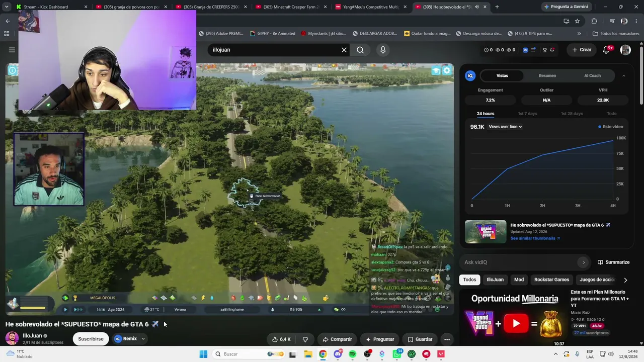Open new browser tab
The width and height of the screenshot is (644, 362).
coord(497,7)
